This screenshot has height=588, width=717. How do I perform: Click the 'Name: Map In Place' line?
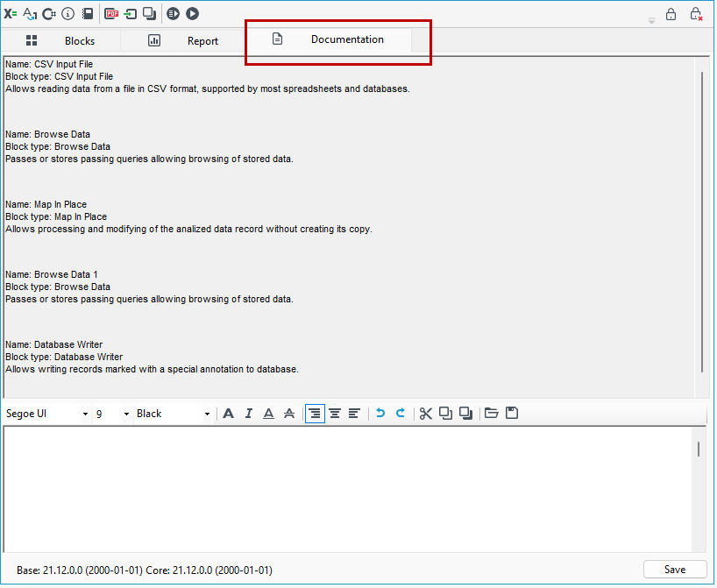46,204
